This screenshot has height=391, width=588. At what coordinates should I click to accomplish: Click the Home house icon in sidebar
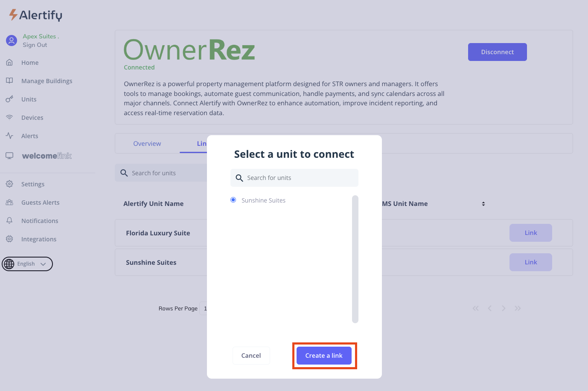(9, 63)
